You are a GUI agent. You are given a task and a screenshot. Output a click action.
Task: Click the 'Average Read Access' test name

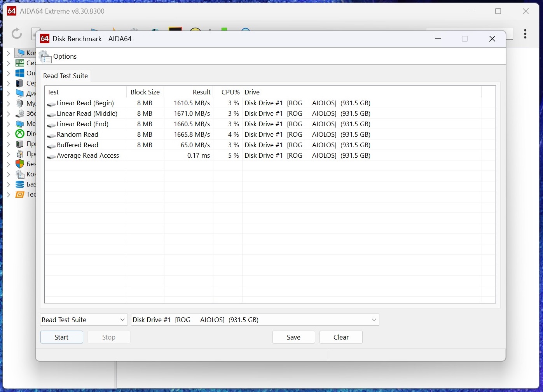click(88, 155)
